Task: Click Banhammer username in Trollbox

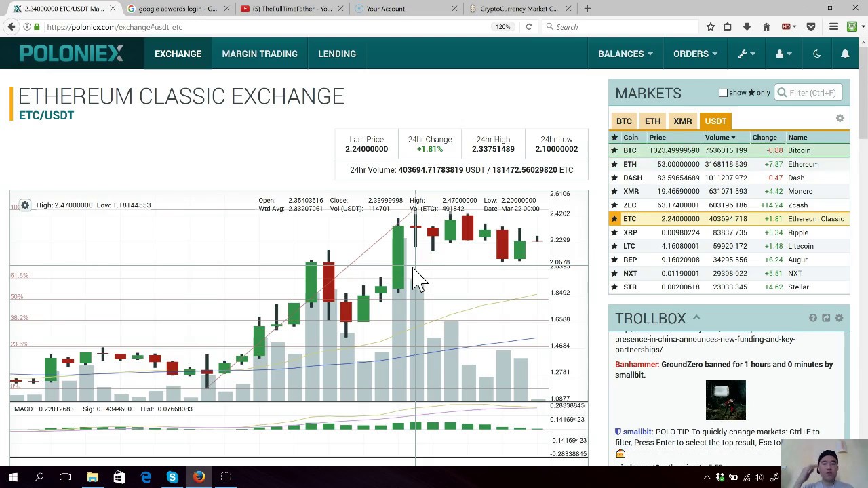Action: pos(637,365)
